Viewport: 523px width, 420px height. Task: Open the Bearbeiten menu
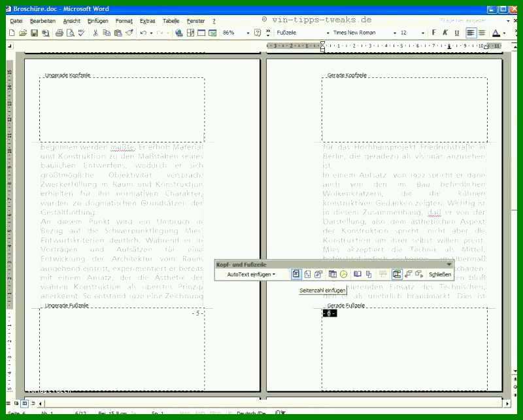pos(42,21)
